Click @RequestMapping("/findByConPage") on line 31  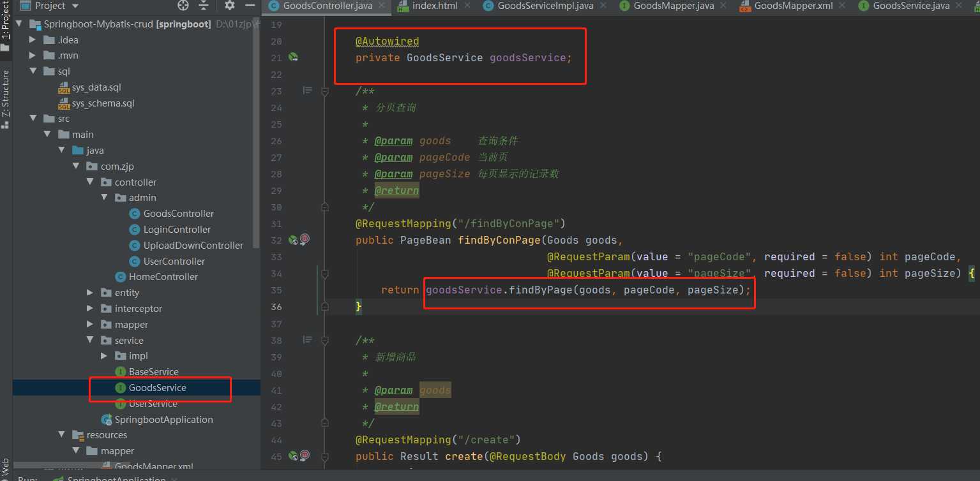click(461, 224)
